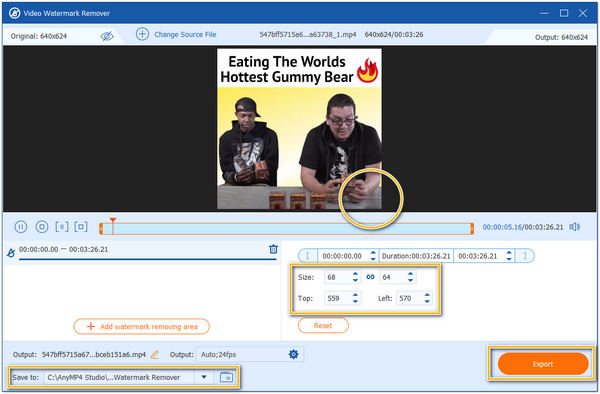Viewport: 600px width, 394px height.
Task: Click the Change Source File plus icon
Action: point(142,34)
